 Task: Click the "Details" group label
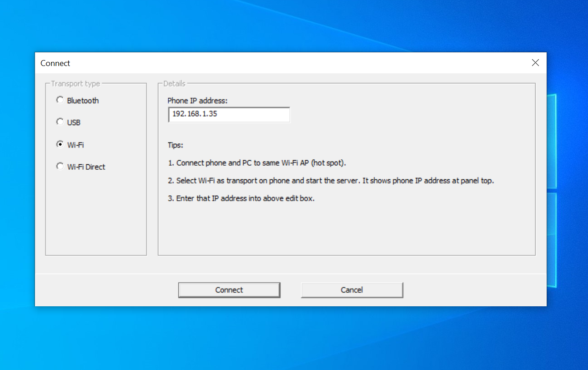tap(174, 84)
